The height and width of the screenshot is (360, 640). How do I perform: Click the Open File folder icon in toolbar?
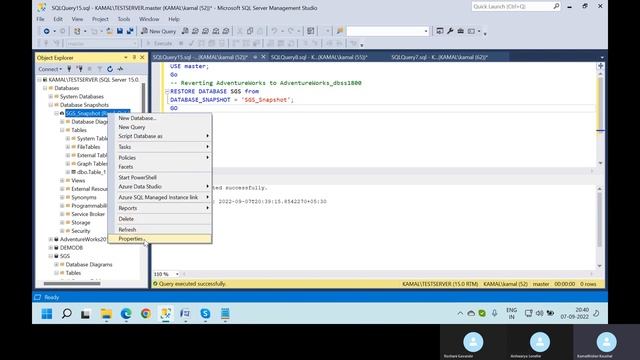(109, 31)
